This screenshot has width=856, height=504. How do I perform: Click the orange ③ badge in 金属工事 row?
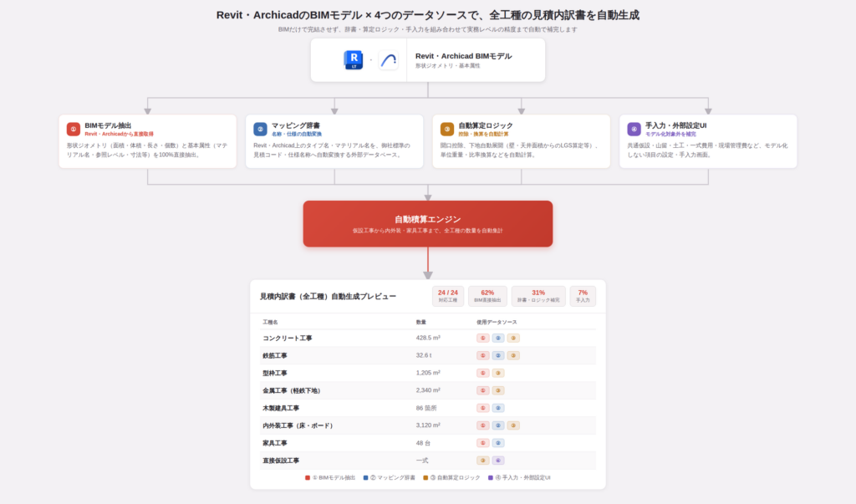click(498, 390)
